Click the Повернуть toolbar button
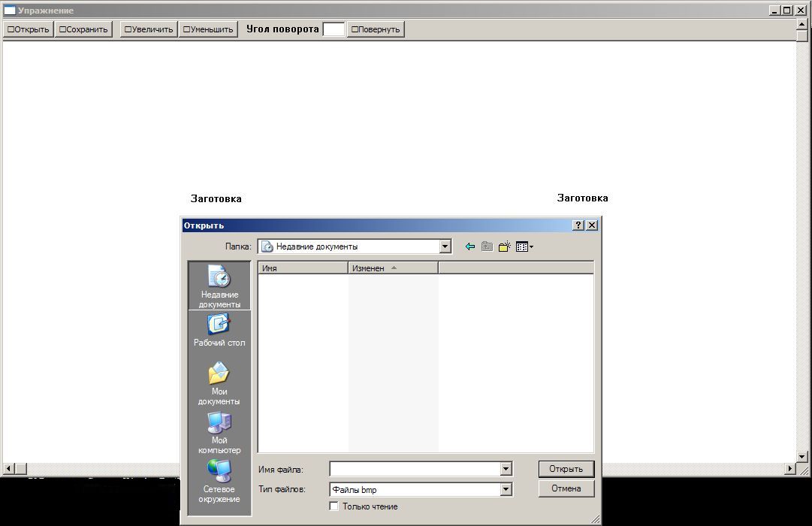Image resolution: width=812 pixels, height=526 pixels. (x=376, y=29)
